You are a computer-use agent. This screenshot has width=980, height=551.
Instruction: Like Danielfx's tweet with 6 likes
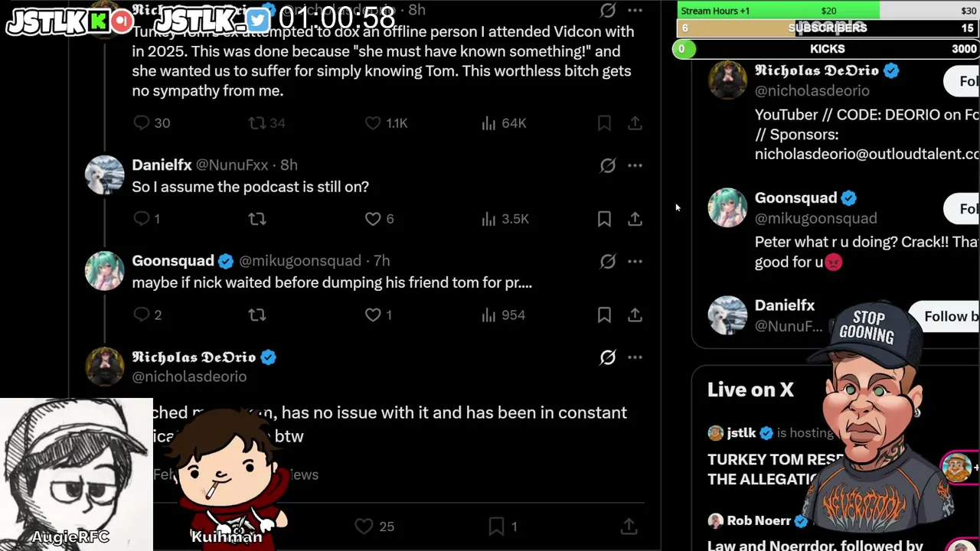pos(373,219)
